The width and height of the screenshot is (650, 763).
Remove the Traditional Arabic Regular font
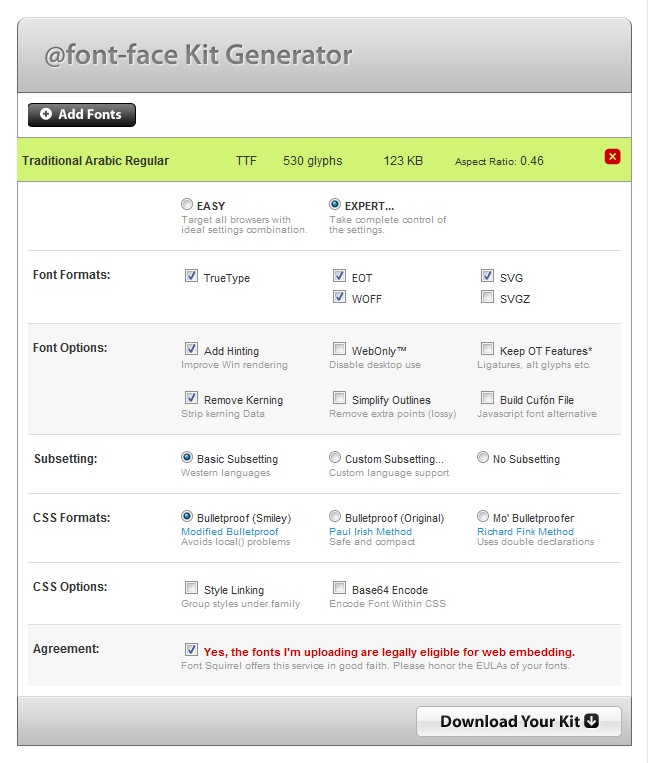pyautogui.click(x=613, y=157)
